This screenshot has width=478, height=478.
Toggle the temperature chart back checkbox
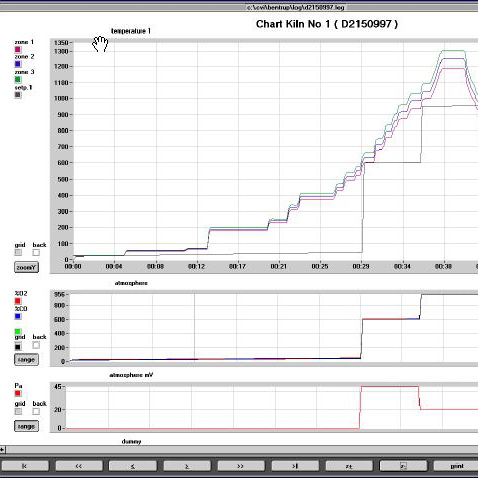click(x=36, y=252)
